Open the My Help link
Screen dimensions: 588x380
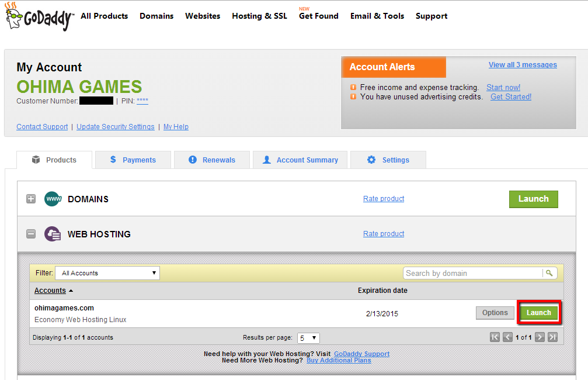coord(176,126)
